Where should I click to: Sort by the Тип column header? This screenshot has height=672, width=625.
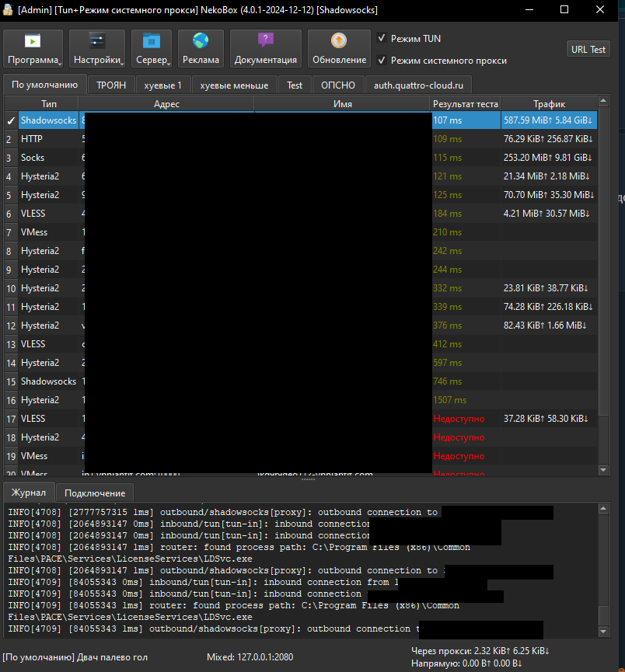coord(48,104)
